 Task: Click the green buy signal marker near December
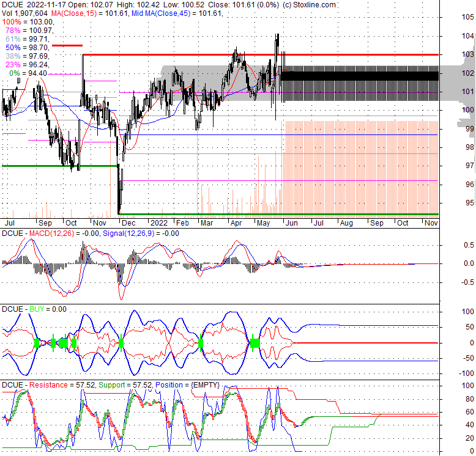(121, 343)
